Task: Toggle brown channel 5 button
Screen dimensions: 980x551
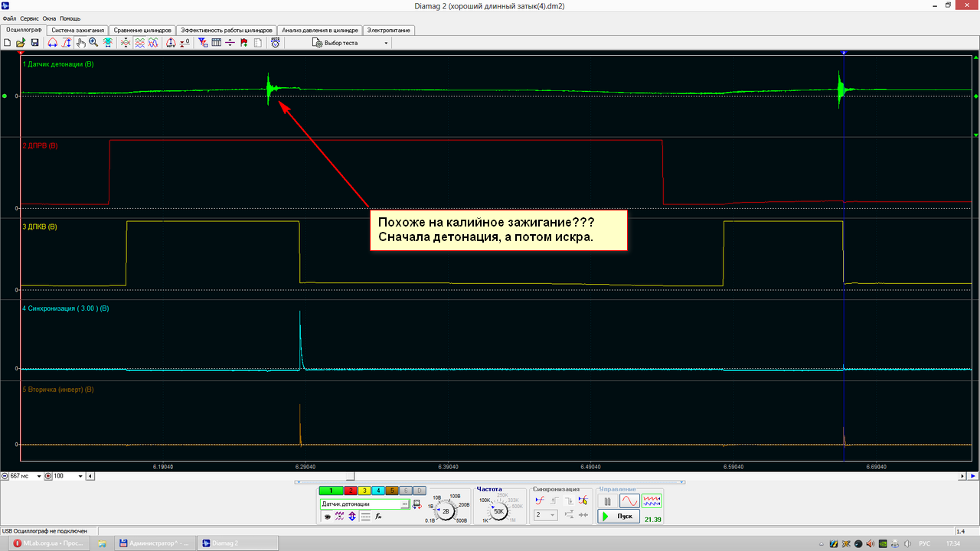Action: point(392,490)
